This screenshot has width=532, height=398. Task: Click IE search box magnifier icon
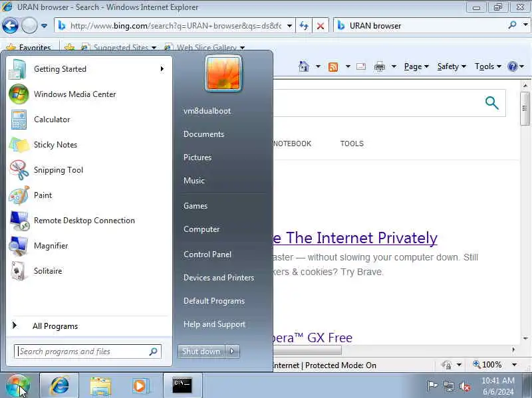tap(512, 25)
